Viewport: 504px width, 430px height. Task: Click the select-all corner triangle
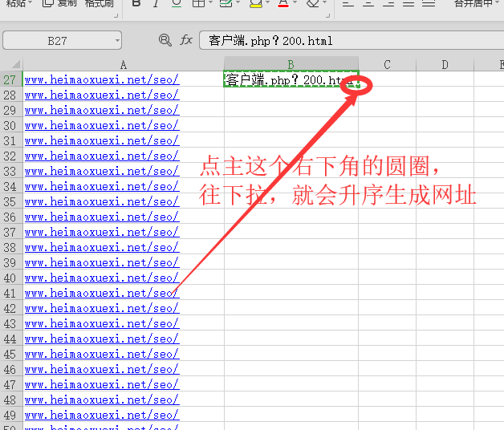tap(16, 64)
